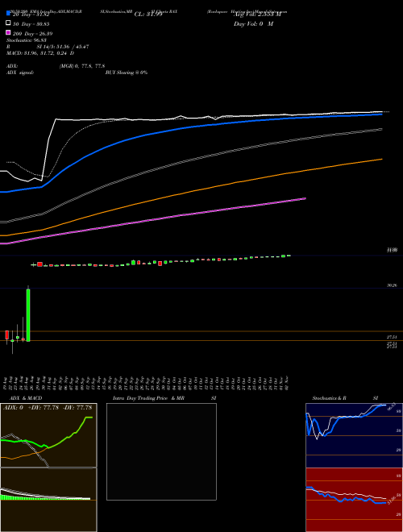The image size is (403, 532).
Task: Click the 'Intra Day Trading Price & MR' title
Action: (x=148, y=398)
